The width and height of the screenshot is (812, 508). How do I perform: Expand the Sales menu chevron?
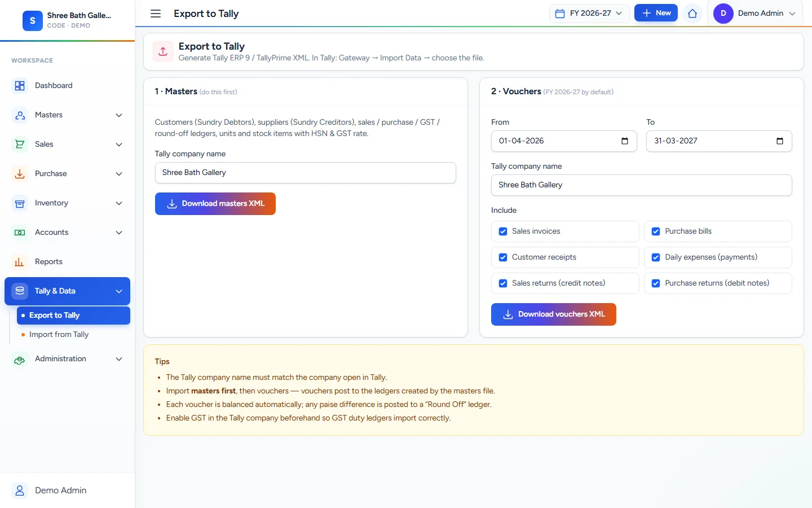119,144
